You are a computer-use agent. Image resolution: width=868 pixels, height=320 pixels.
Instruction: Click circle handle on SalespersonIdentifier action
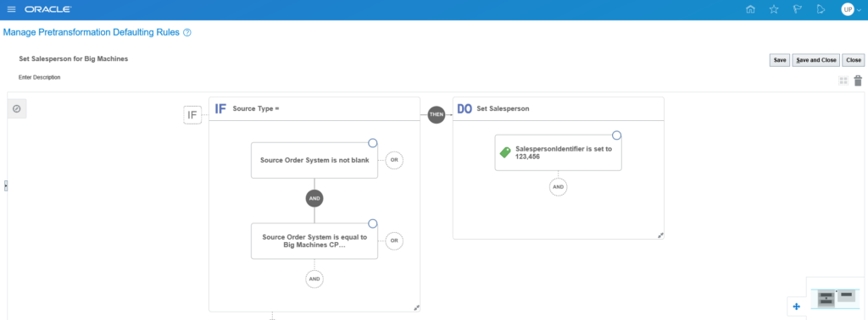tap(617, 135)
